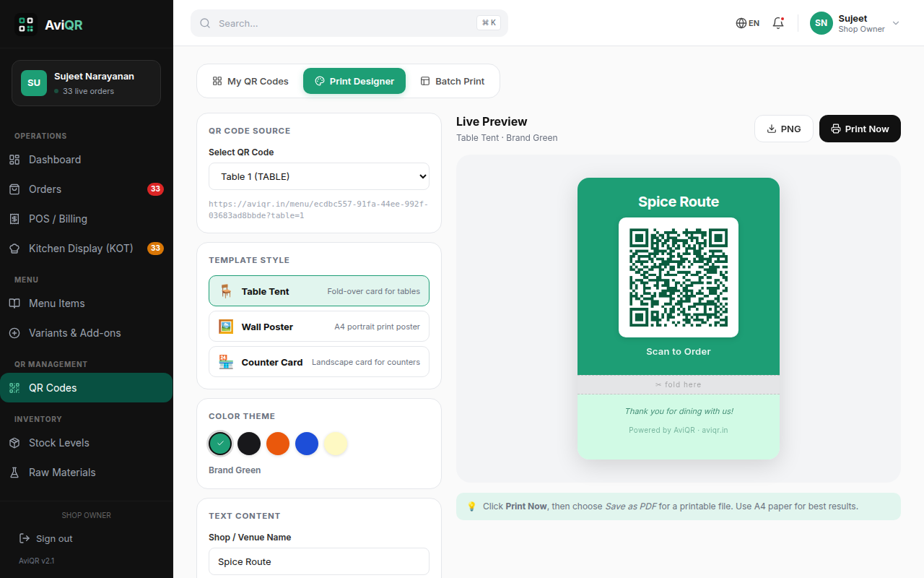Click the QR Codes sidebar icon

click(14, 388)
